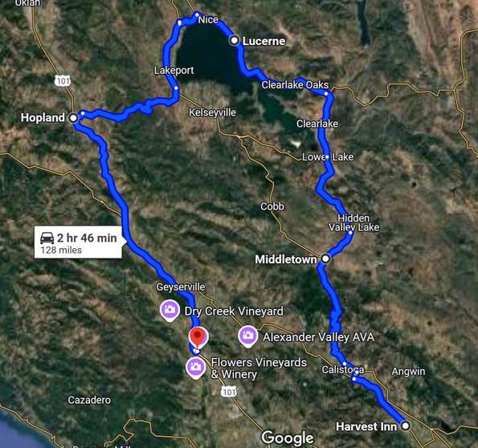Click the Harvest Inn waypoint circle
Viewport: 478px width, 448px height.
tap(406, 426)
